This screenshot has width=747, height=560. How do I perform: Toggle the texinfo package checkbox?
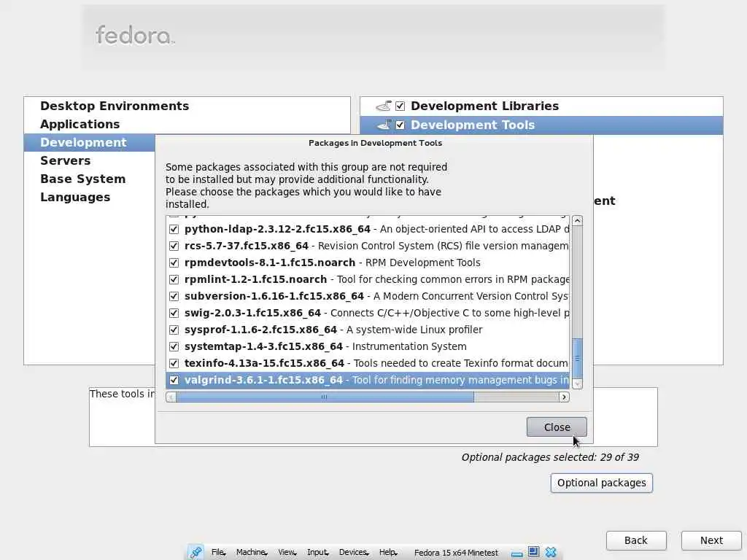[174, 363]
